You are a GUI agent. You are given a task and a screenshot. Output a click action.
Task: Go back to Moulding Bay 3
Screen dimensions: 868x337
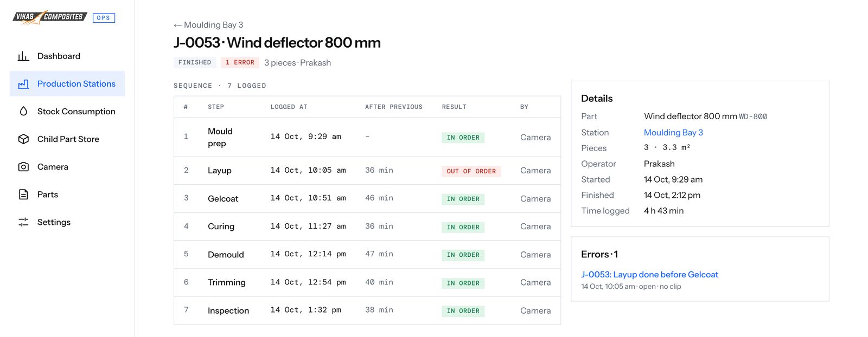pos(208,25)
